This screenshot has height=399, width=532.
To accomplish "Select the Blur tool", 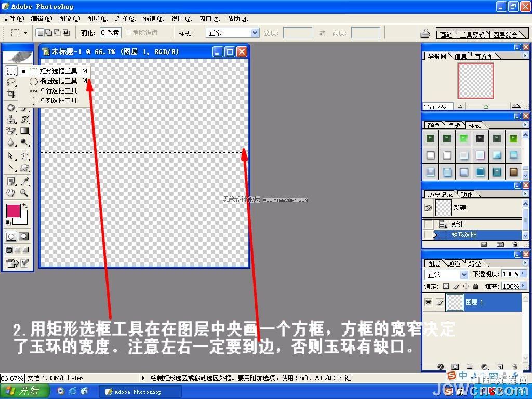I will [11, 142].
